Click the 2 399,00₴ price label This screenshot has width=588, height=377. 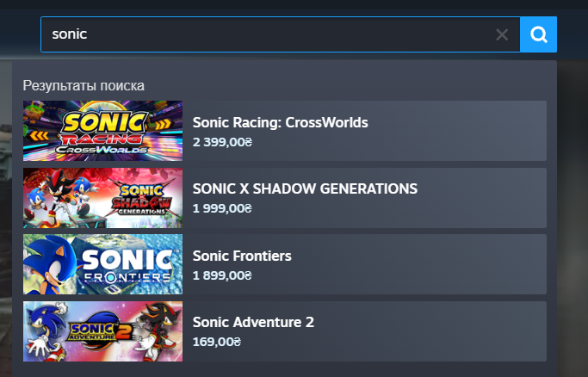coord(222,140)
